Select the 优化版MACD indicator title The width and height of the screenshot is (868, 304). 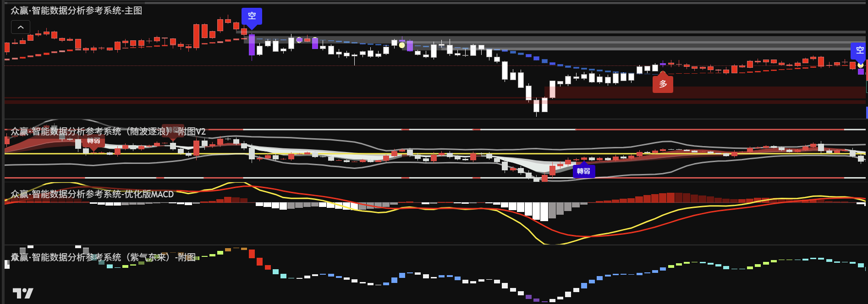tap(92, 194)
